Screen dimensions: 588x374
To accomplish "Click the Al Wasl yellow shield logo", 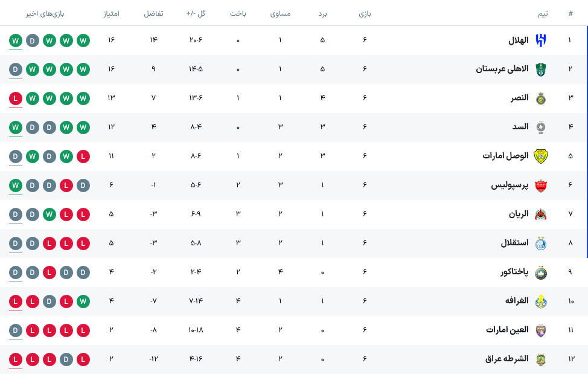I will (540, 156).
